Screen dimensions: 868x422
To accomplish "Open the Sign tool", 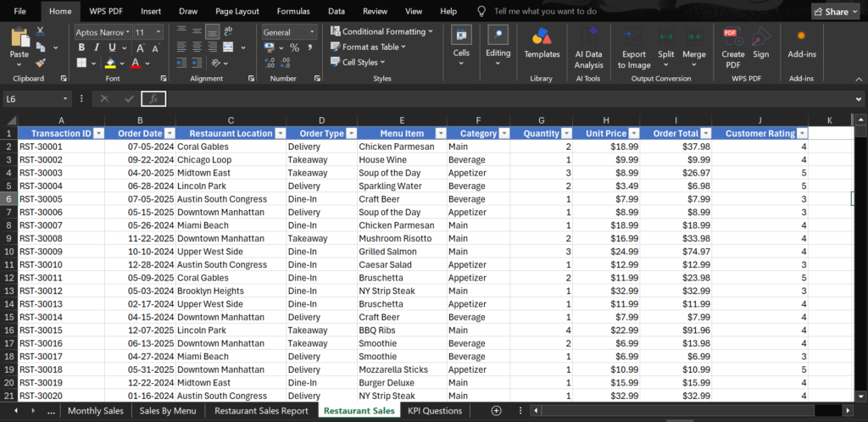I will pos(760,43).
